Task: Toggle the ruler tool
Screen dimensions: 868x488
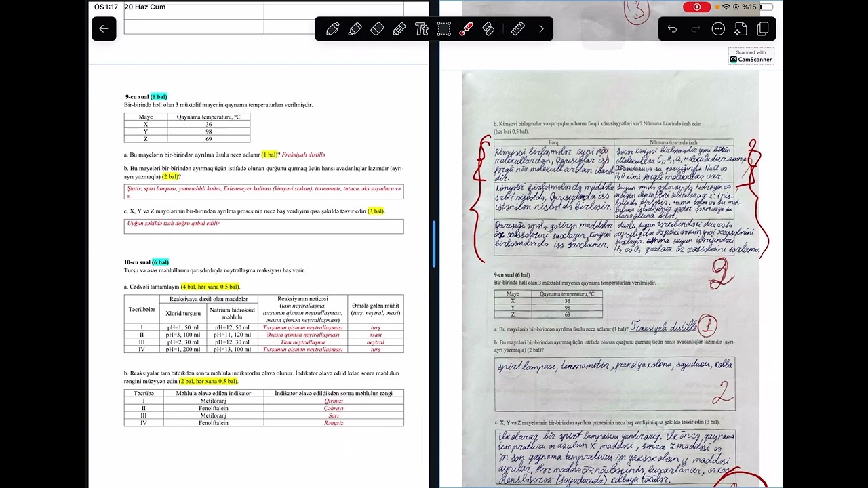Action: pyautogui.click(x=518, y=29)
